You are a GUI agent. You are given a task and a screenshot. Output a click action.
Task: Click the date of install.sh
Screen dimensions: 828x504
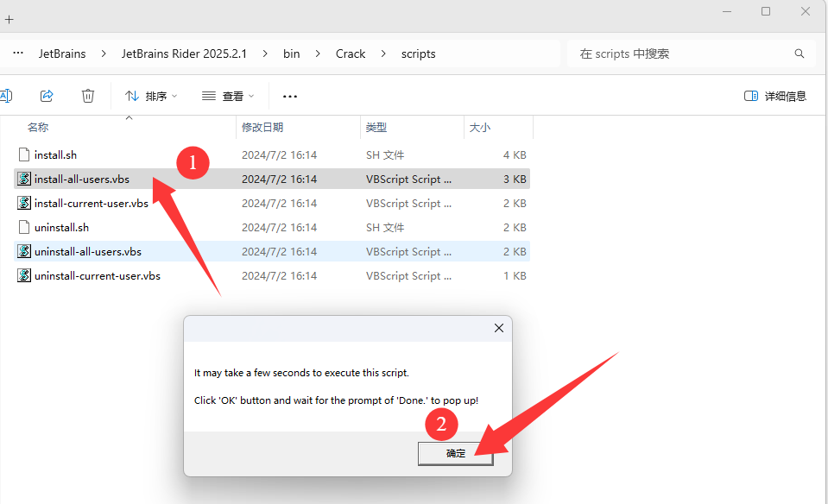tap(280, 155)
